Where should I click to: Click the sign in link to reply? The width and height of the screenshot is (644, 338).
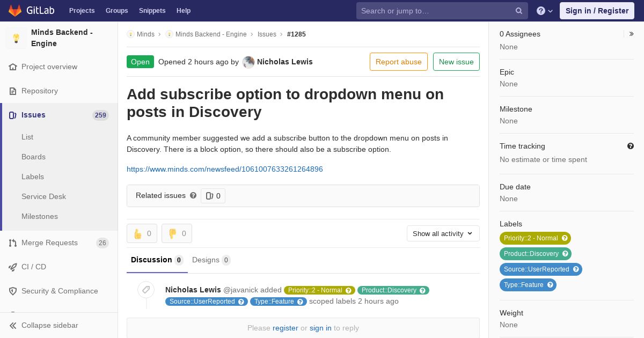(320, 328)
